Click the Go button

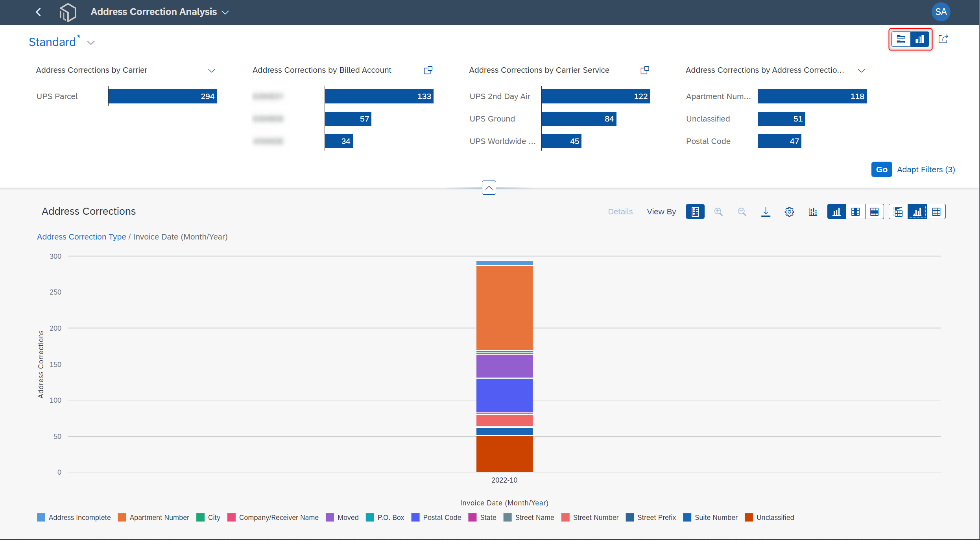882,170
